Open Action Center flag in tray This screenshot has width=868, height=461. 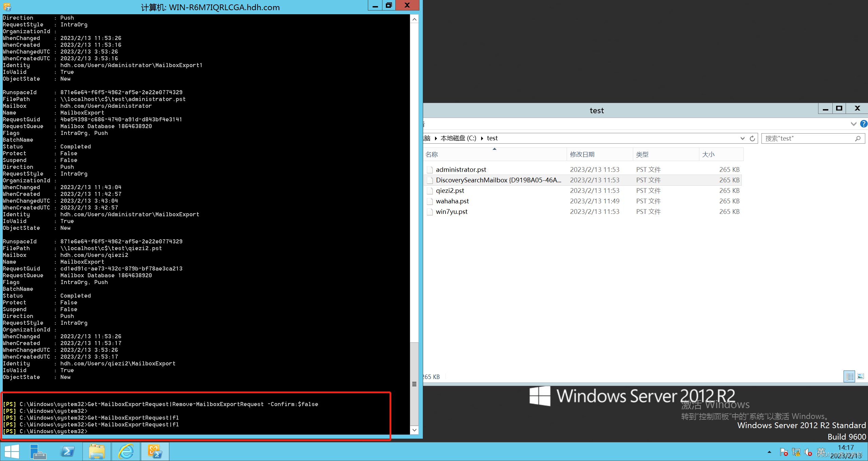point(784,452)
